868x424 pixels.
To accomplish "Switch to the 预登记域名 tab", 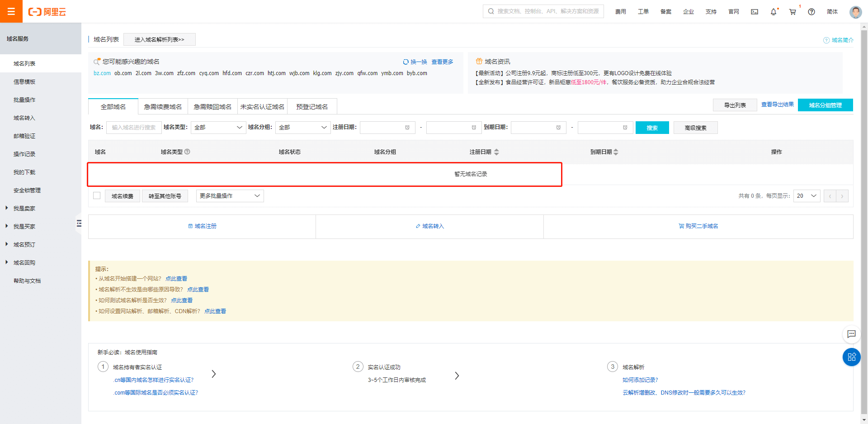I will tap(312, 107).
